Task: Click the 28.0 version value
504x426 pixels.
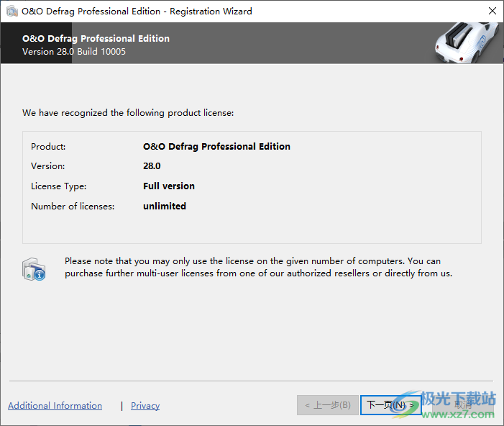Action: coord(152,166)
